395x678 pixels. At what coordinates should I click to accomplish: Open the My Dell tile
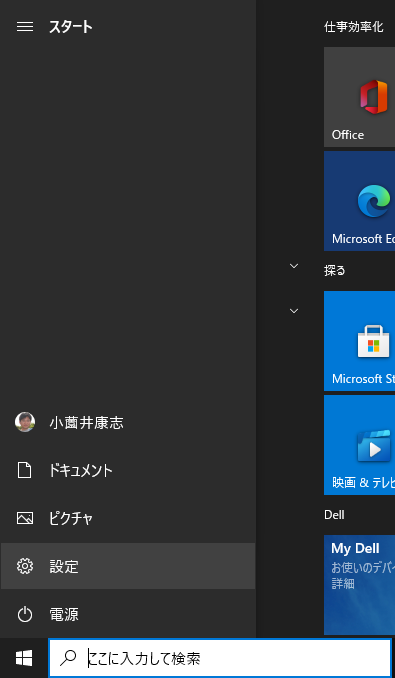coord(360,585)
